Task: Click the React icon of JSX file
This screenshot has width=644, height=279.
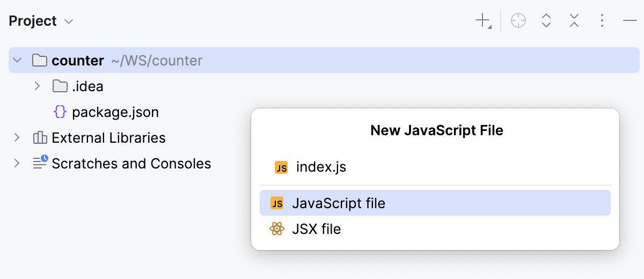Action: [x=277, y=229]
